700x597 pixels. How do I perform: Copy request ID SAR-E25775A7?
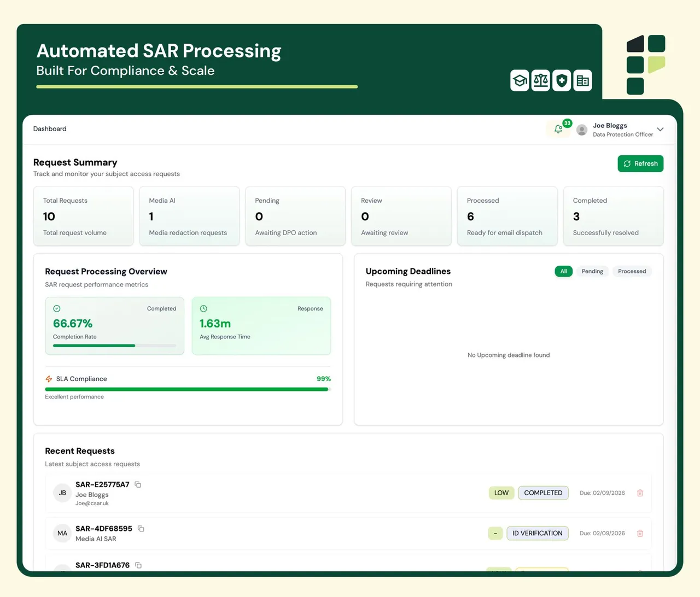138,484
